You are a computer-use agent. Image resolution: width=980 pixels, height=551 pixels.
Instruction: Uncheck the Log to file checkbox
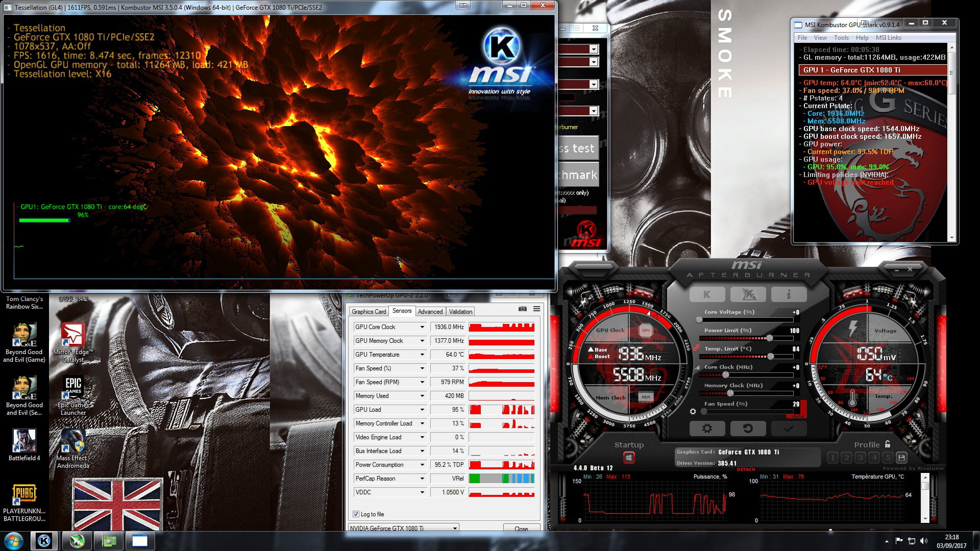356,514
